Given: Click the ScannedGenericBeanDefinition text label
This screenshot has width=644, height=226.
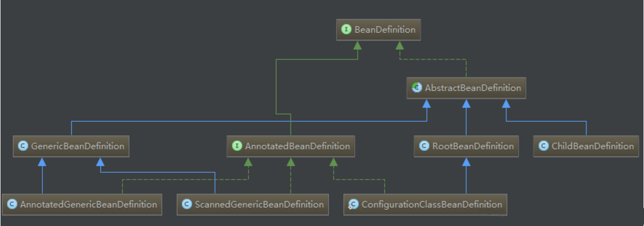Looking at the screenshot, I should coord(259,205).
